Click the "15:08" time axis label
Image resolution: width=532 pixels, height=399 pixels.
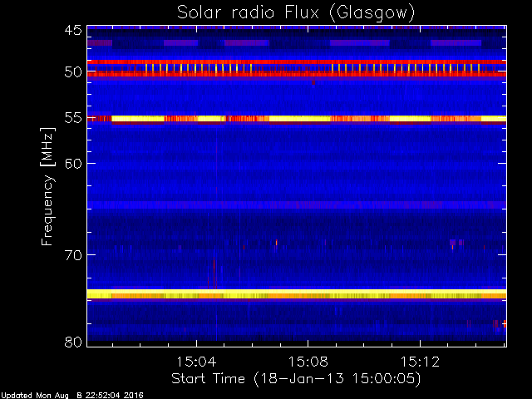[x=308, y=362]
